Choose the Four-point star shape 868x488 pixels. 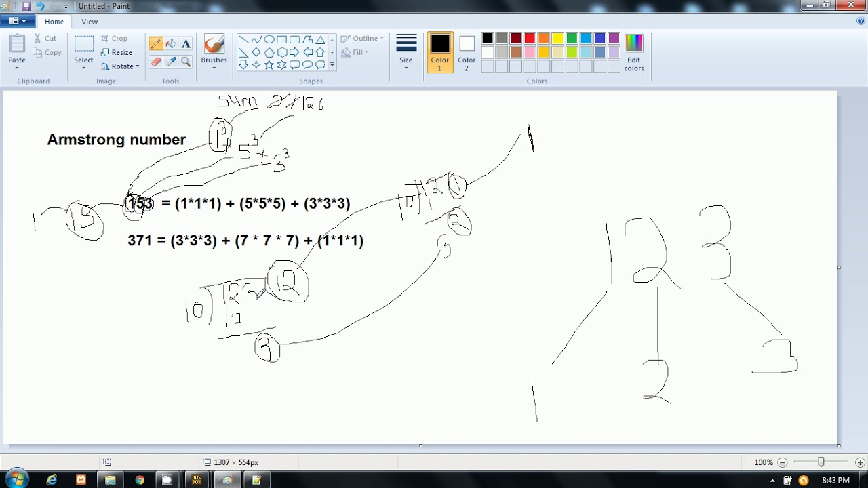[x=256, y=65]
